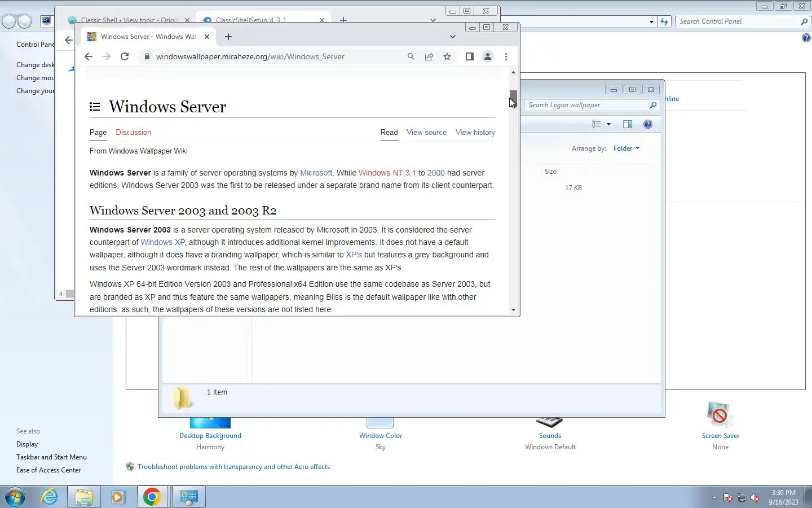Click scroll down arrow in Chrome page
The image size is (812, 508).
[513, 310]
